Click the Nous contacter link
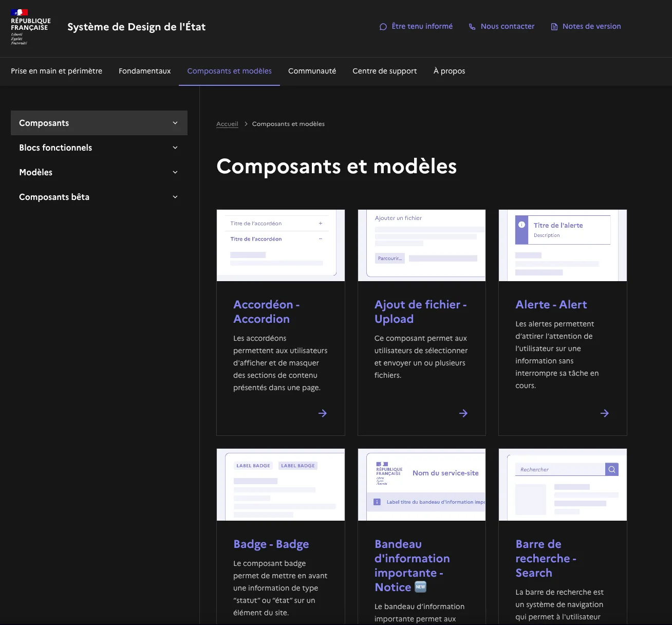Image resolution: width=672 pixels, height=625 pixels. pyautogui.click(x=508, y=26)
